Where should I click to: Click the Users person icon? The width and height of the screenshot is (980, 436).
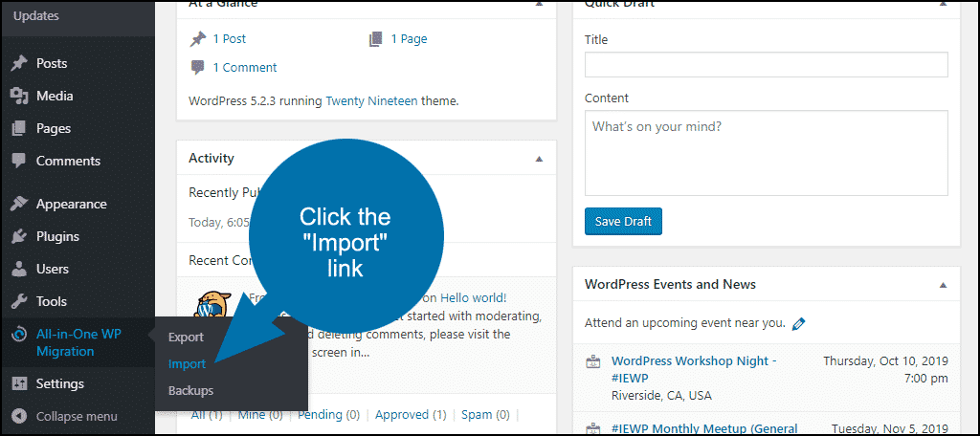[x=19, y=270]
